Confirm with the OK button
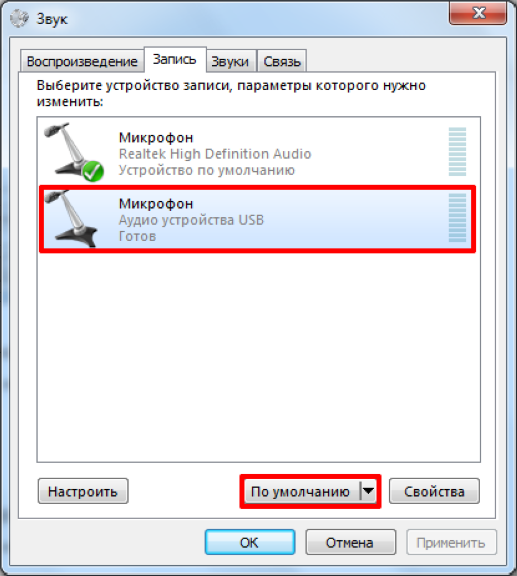This screenshot has width=517, height=576. tap(250, 542)
